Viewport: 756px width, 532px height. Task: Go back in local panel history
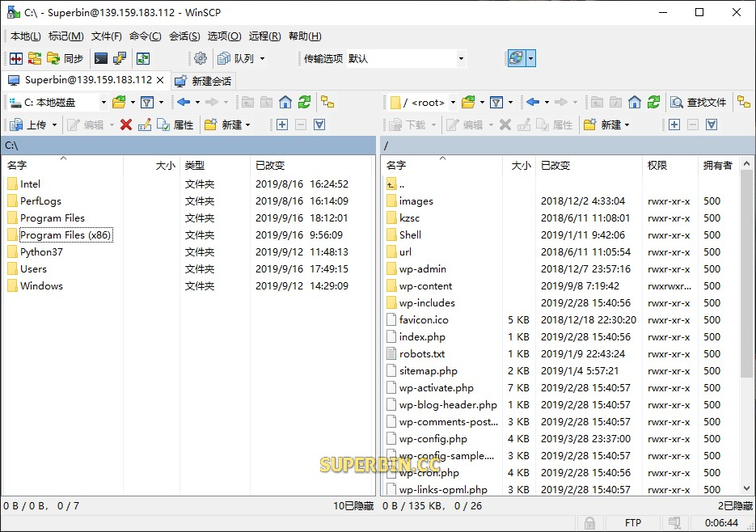point(184,102)
